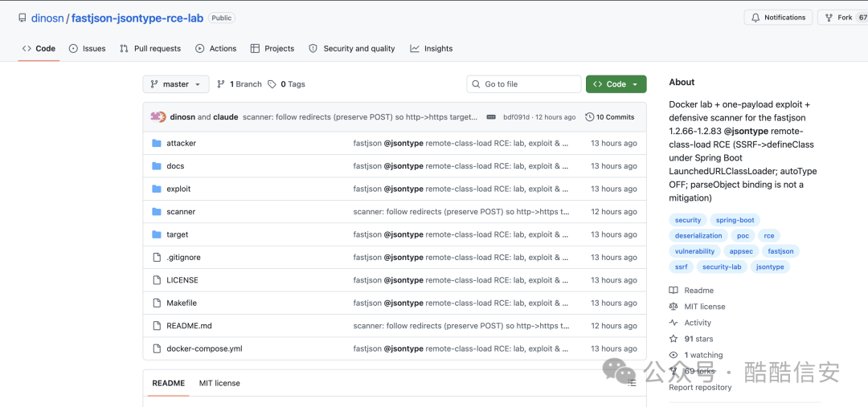The height and width of the screenshot is (407, 868).
Task: Click the scales icon beside MIT license
Action: tap(674, 307)
